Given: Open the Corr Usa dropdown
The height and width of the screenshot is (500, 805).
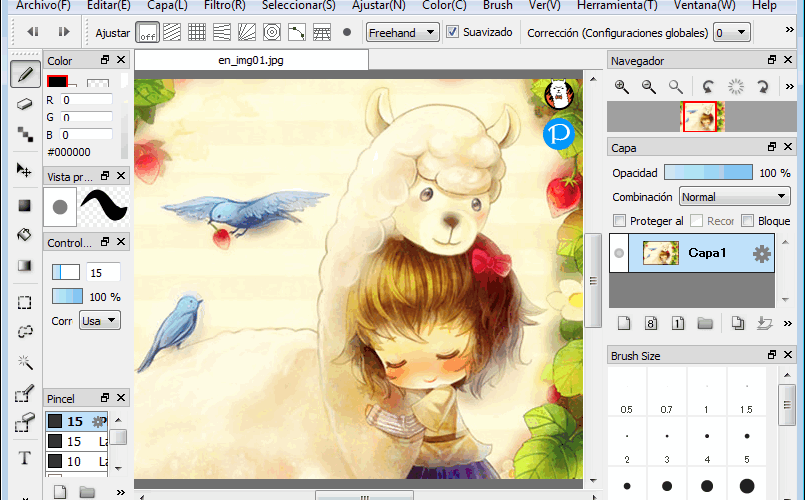Looking at the screenshot, I should (x=100, y=321).
